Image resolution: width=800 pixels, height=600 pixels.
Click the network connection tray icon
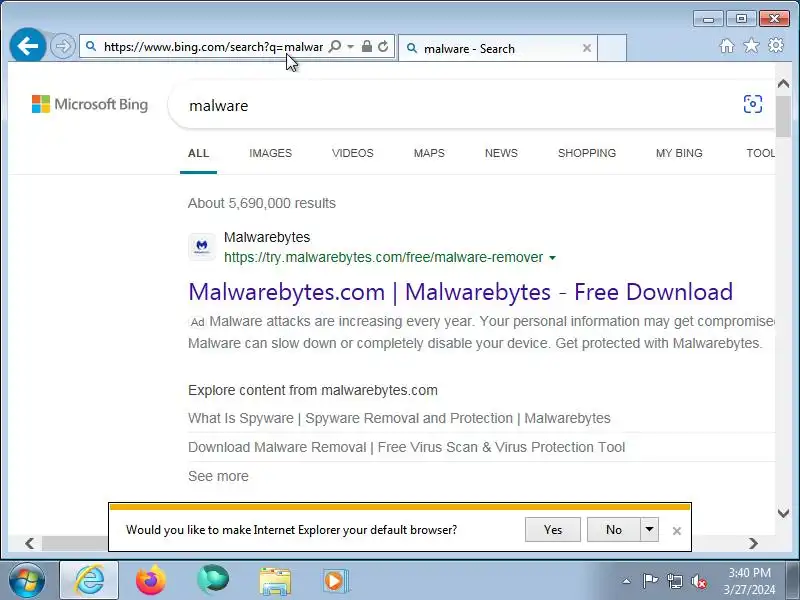pos(674,581)
